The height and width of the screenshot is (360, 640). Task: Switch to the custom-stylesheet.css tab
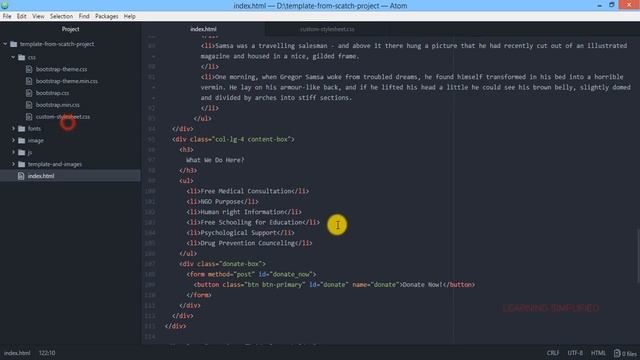click(x=327, y=29)
